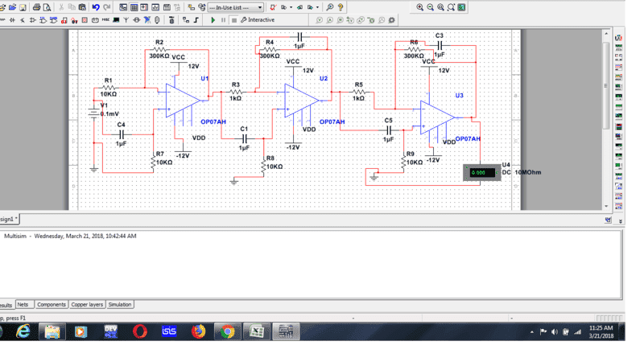The height and width of the screenshot is (362, 644).
Task: Click the Paste clipboard icon
Action: click(83, 7)
